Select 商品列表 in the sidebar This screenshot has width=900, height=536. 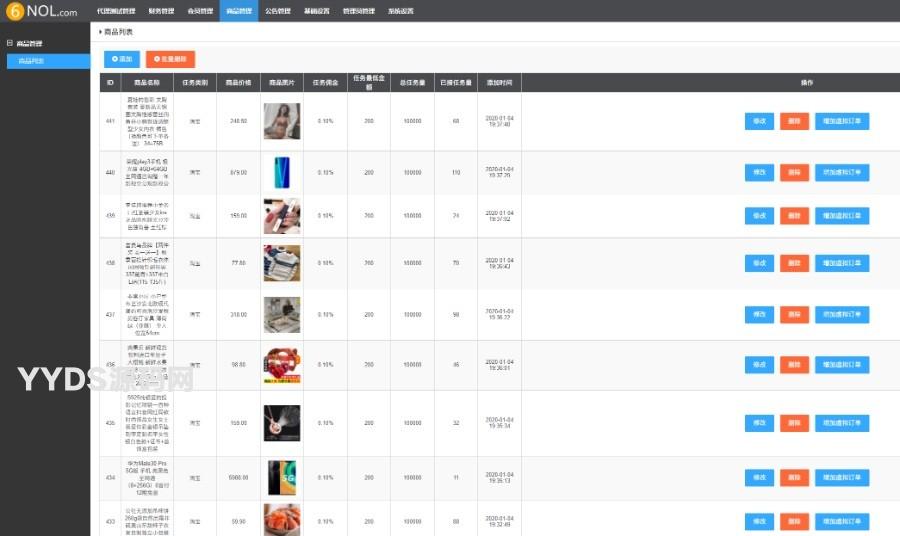click(49, 61)
